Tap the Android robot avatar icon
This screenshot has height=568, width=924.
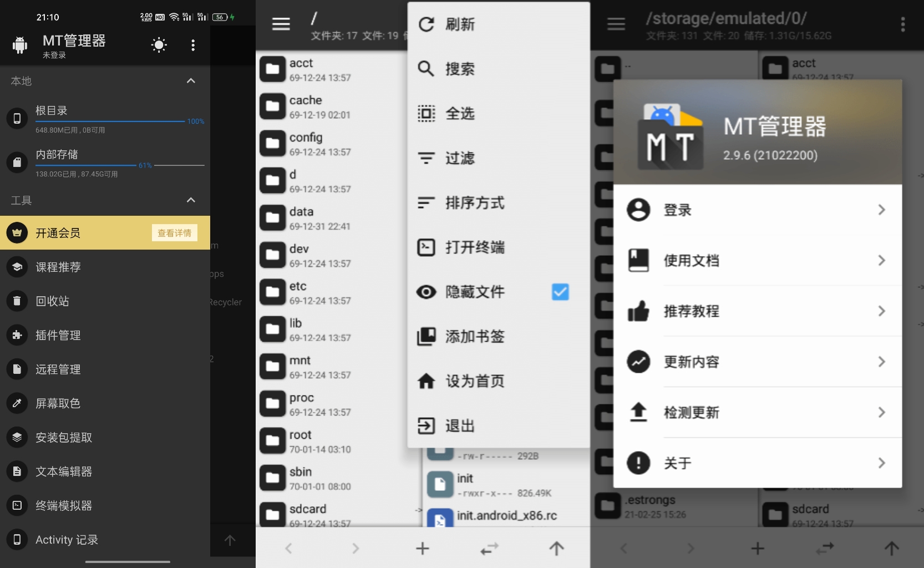tap(20, 45)
